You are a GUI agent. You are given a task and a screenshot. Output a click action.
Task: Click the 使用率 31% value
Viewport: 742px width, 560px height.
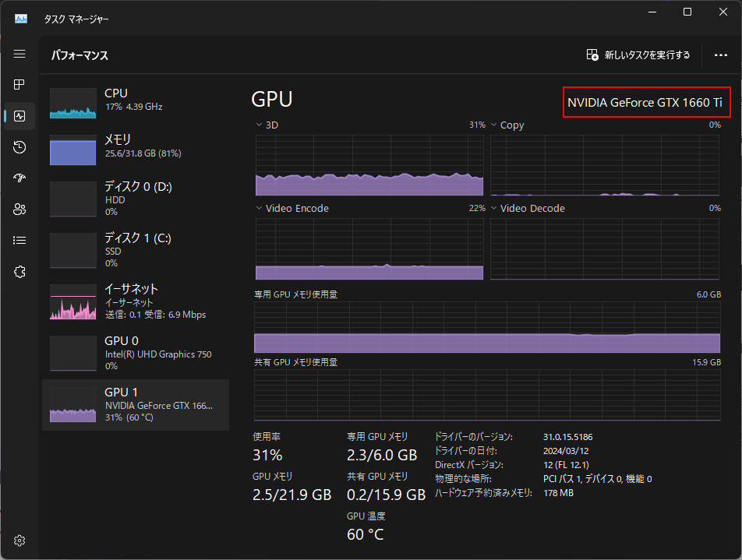(267, 455)
